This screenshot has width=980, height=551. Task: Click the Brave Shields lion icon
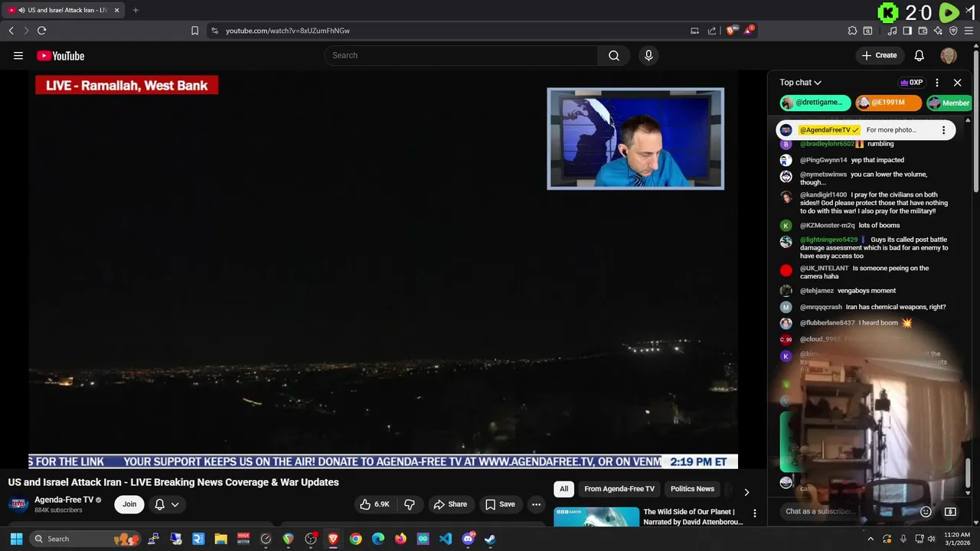[x=731, y=31]
